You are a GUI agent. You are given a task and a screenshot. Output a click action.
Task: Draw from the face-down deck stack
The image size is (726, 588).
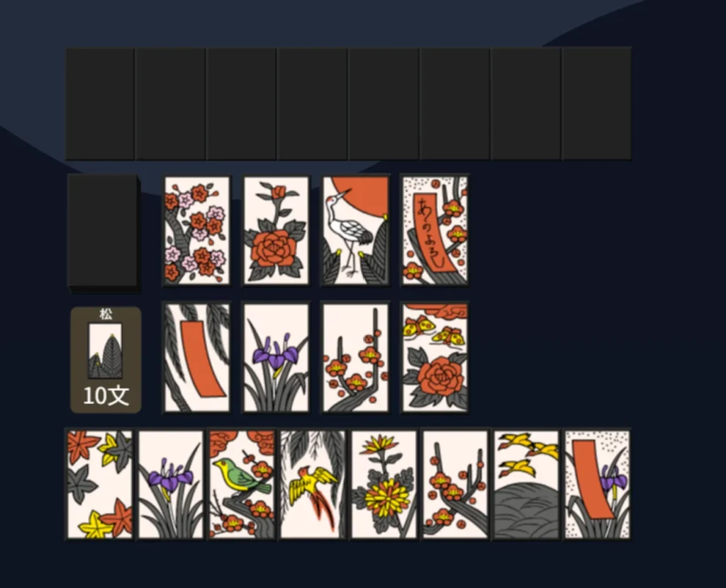(104, 232)
